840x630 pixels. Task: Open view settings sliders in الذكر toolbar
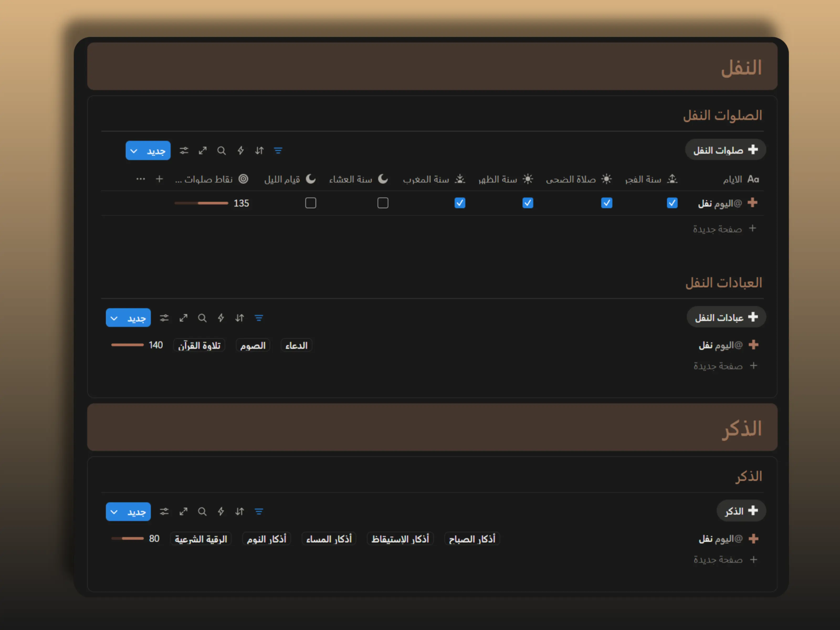pyautogui.click(x=164, y=512)
